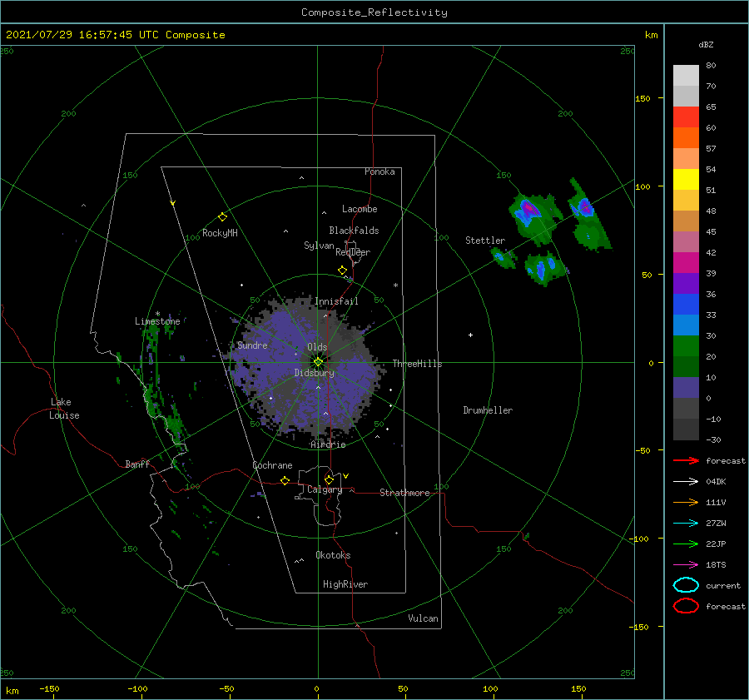Click the Okotoks town label
The height and width of the screenshot is (700, 749).
(x=333, y=555)
